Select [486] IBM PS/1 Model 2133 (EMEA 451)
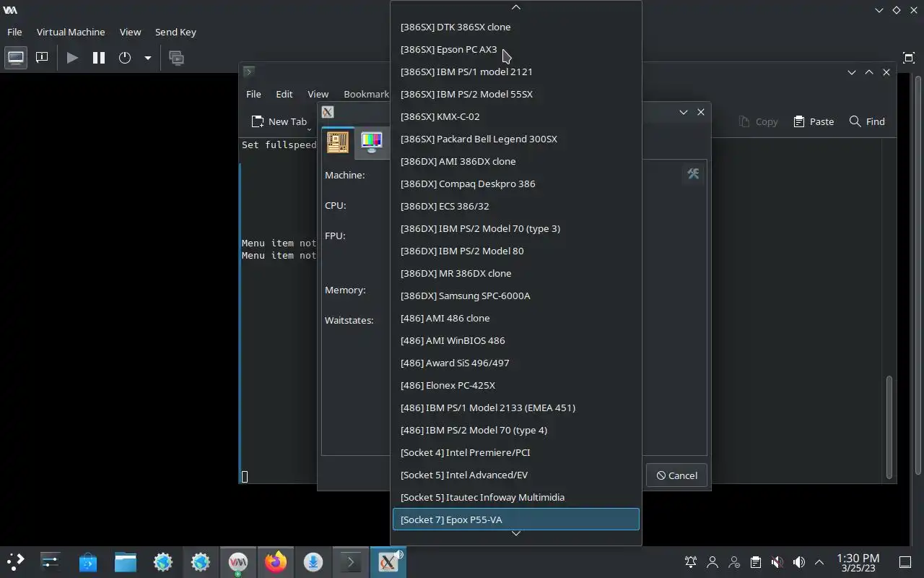Viewport: 924px width, 578px height. point(516,407)
